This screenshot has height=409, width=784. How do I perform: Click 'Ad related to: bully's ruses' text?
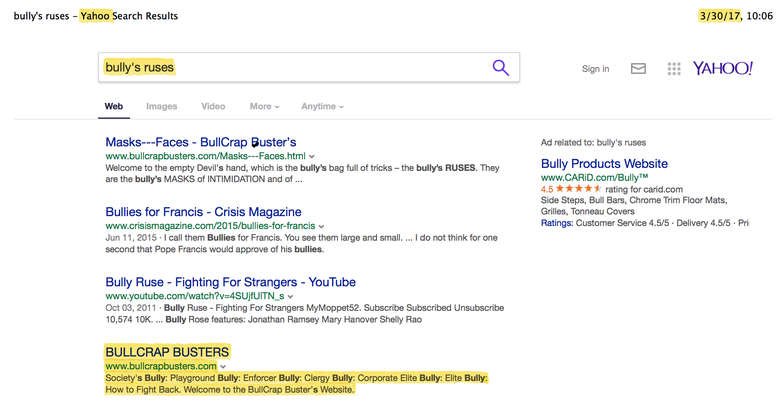[593, 142]
